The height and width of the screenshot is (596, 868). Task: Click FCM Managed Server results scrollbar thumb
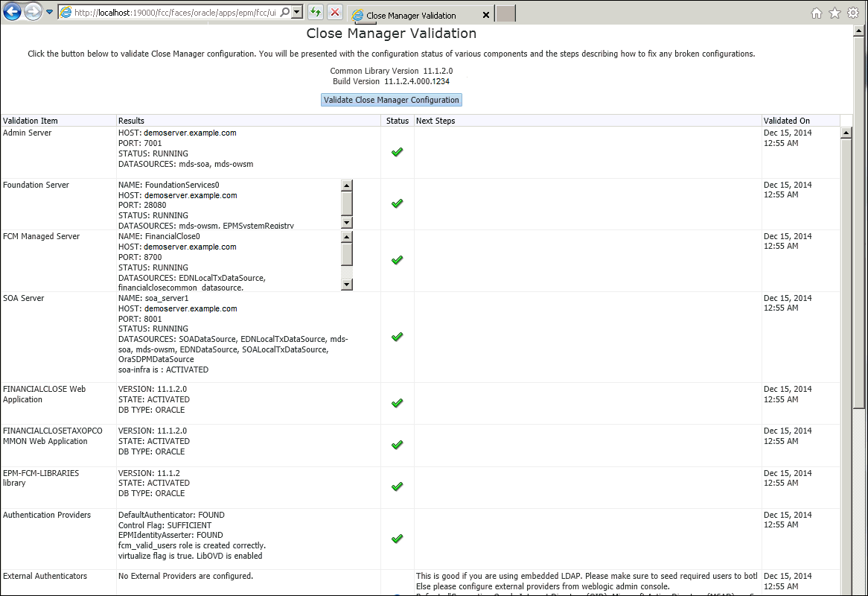coord(347,254)
